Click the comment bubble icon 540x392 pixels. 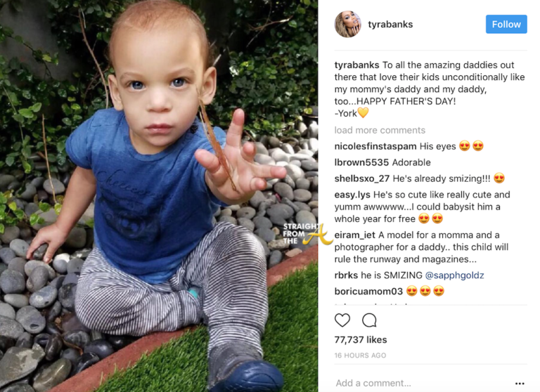pos(369,320)
